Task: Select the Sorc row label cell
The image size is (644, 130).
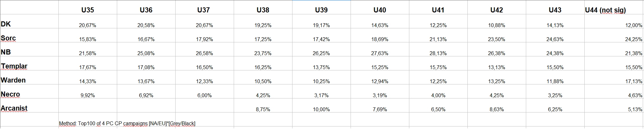Action: click(29, 35)
